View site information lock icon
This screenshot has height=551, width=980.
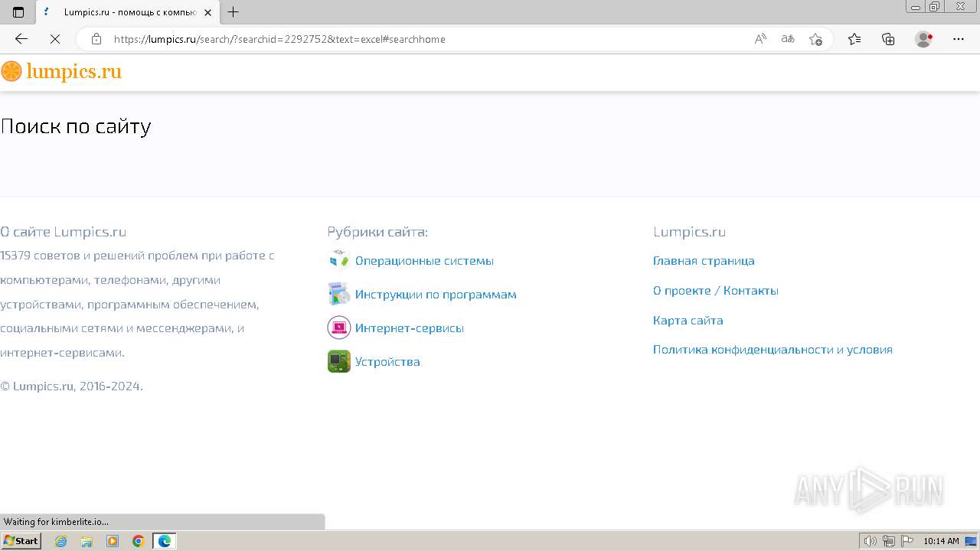(x=96, y=39)
